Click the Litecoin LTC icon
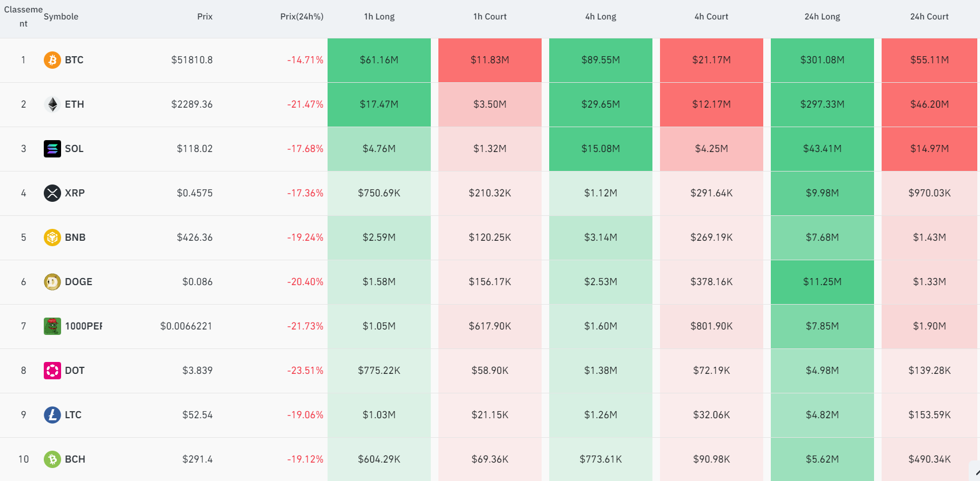 pyautogui.click(x=52, y=415)
